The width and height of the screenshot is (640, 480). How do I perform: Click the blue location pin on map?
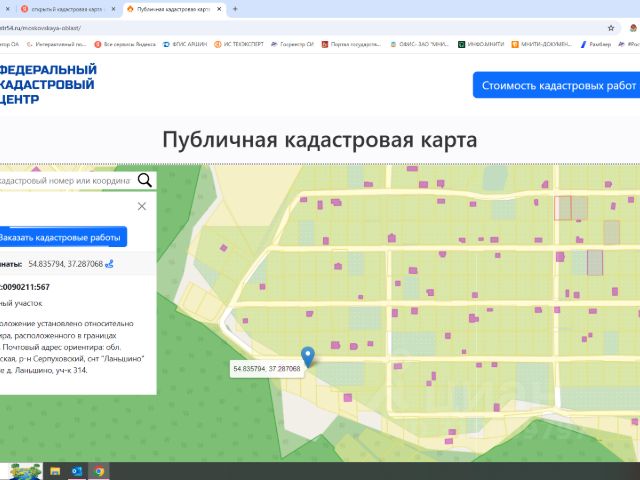[x=308, y=357]
